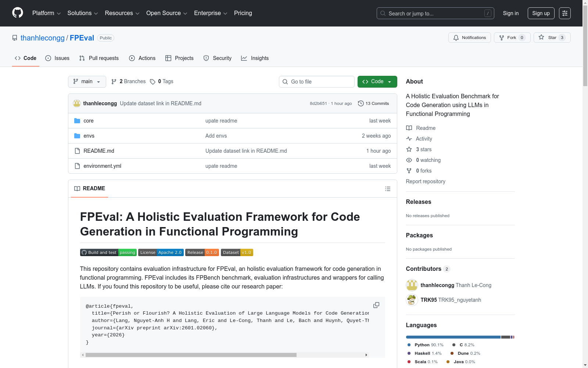This screenshot has width=588, height=368.
Task: Expand the Open Source menu
Action: tap(167, 13)
